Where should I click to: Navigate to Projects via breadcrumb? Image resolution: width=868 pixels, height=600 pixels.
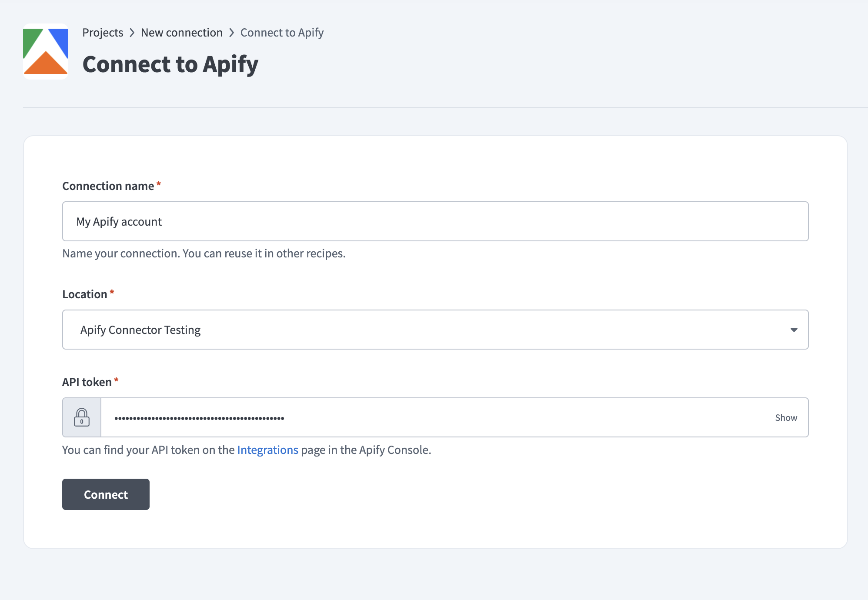[103, 32]
